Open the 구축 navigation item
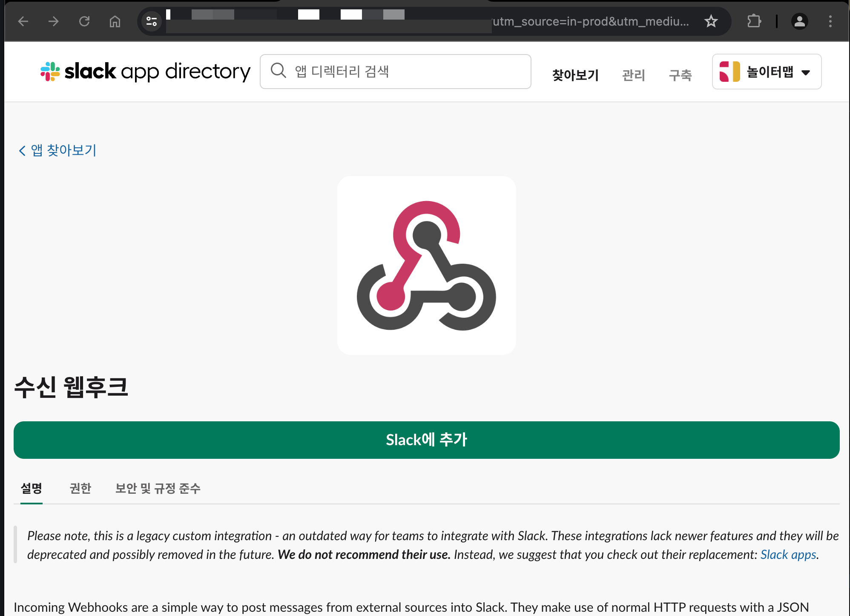 (x=680, y=75)
